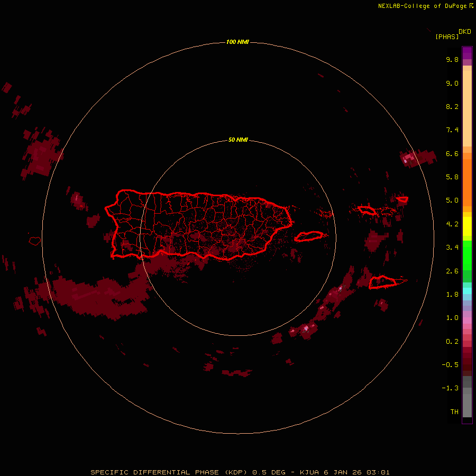Screen dimensions: 476x476
Task: Select the 3.4 legend value
Action: 452,248
